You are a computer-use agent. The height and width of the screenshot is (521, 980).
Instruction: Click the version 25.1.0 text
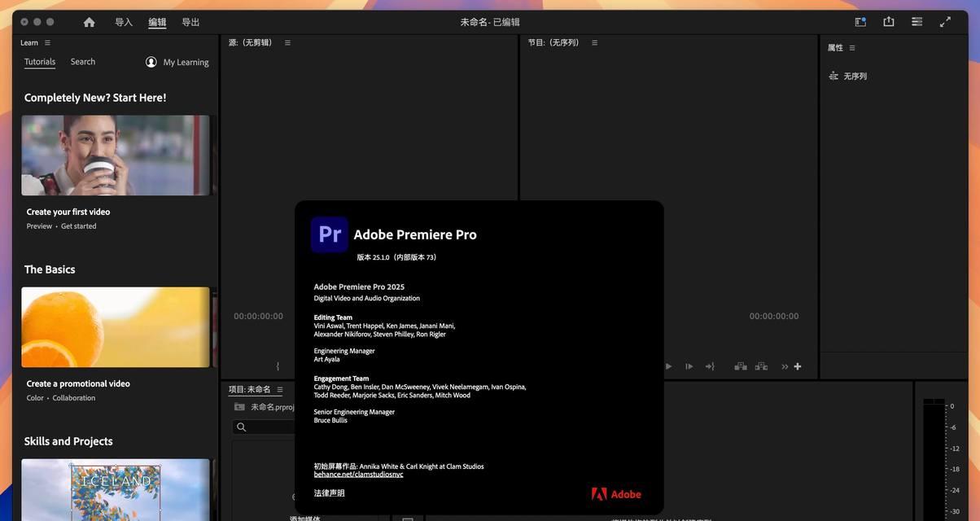[x=396, y=257]
